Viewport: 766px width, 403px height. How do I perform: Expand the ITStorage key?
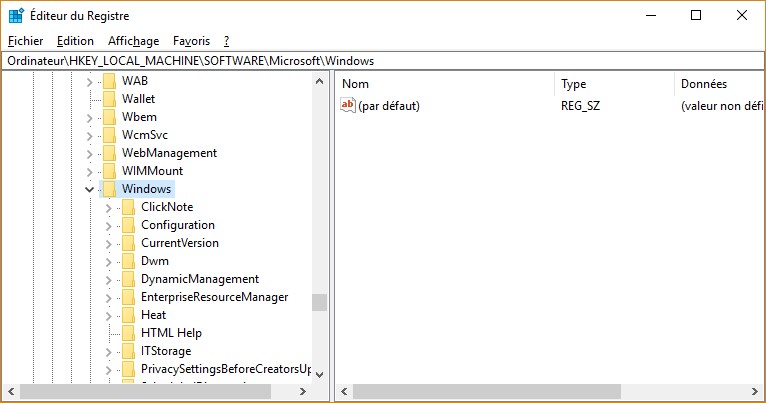(108, 352)
